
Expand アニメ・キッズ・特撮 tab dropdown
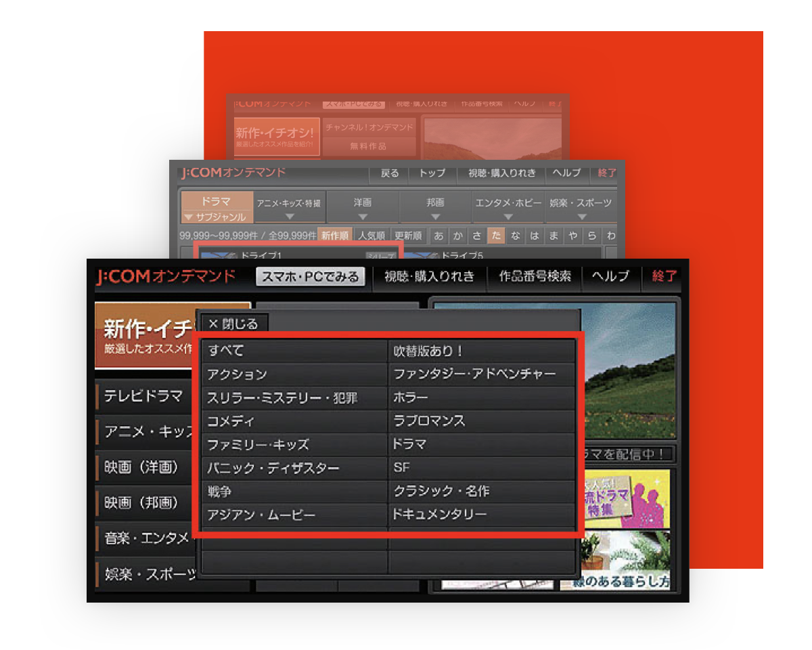pos(289,208)
